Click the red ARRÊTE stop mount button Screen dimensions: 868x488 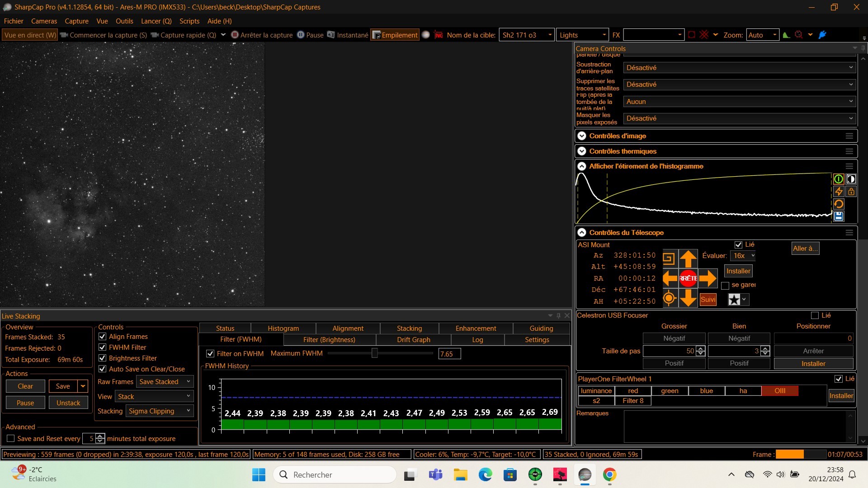click(x=688, y=278)
